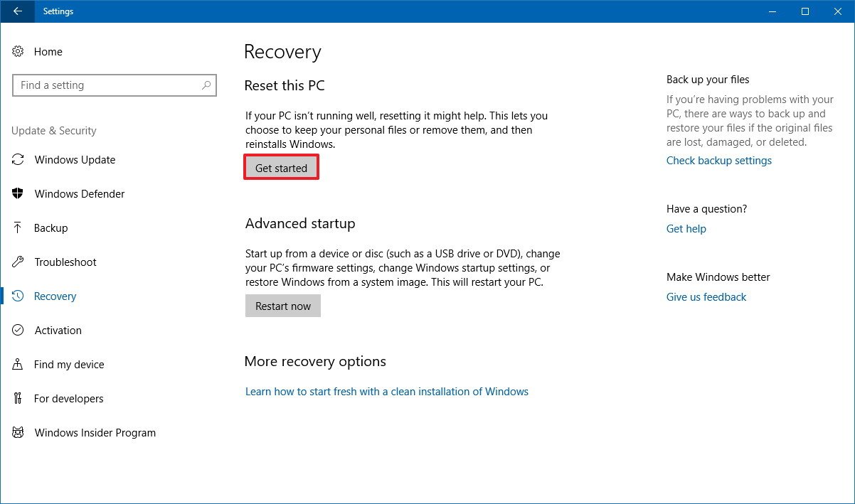The width and height of the screenshot is (855, 504).
Task: Click Get started under Reset this PC
Action: click(x=281, y=168)
